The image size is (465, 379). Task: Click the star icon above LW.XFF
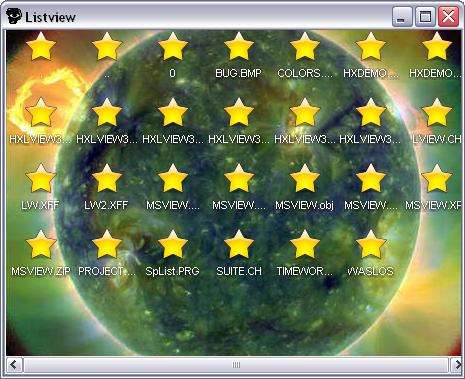pyautogui.click(x=41, y=178)
